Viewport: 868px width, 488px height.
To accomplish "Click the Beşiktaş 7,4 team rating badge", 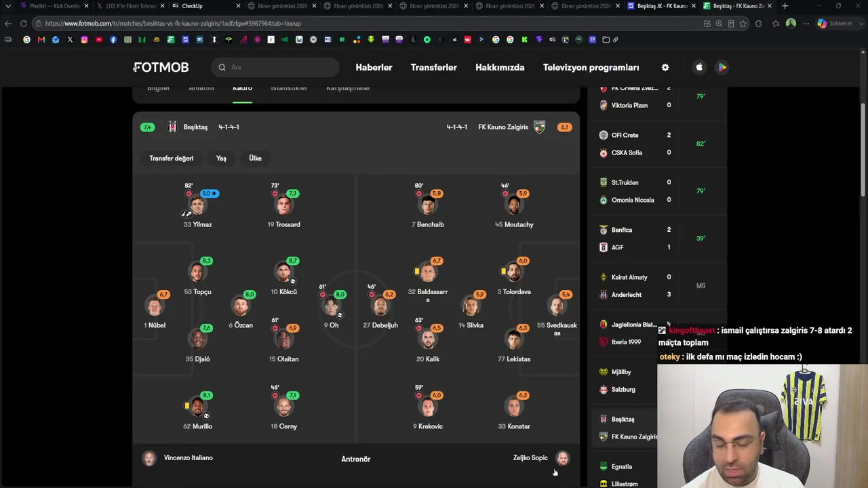I will [x=147, y=127].
